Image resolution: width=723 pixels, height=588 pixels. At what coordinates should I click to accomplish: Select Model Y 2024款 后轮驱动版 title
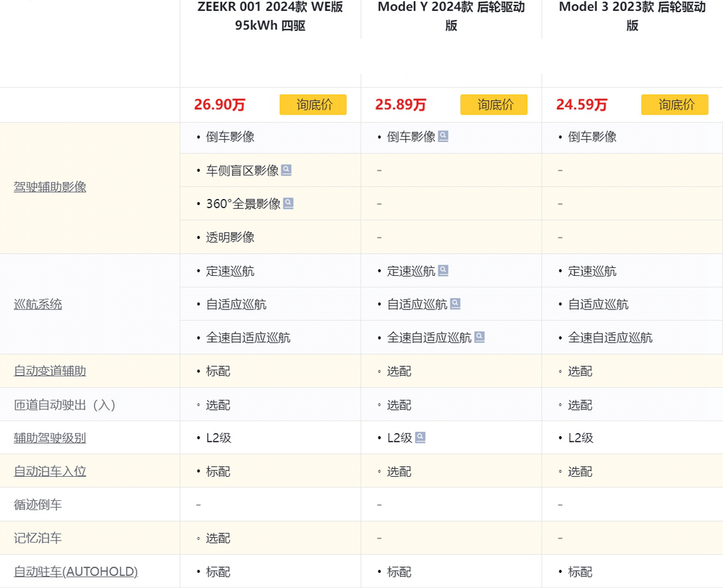(x=451, y=15)
